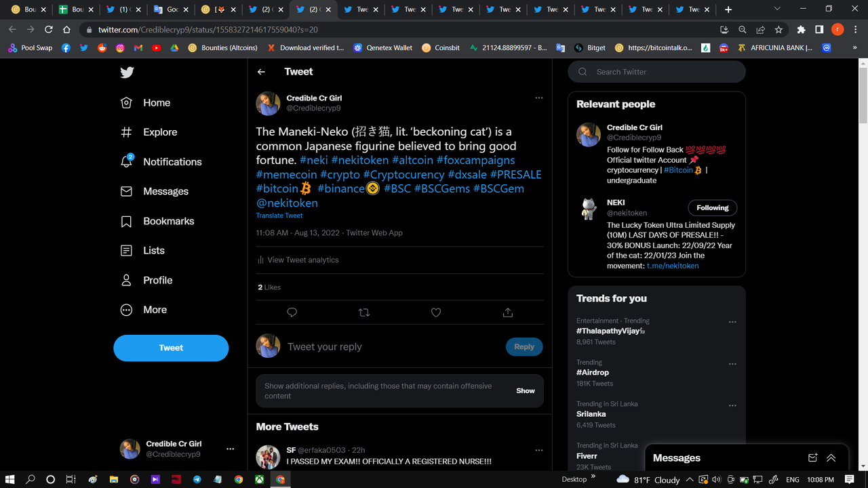This screenshot has height=488, width=868.
Task: Click the blue Tweet button
Action: (x=170, y=348)
